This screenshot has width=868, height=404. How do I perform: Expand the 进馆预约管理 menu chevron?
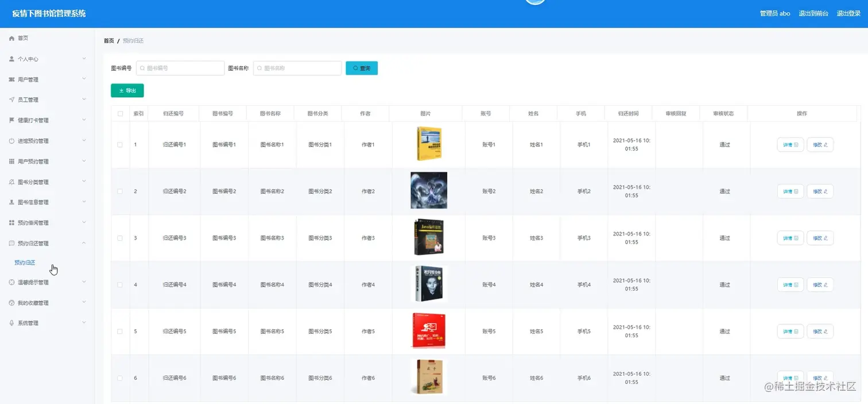pos(84,140)
